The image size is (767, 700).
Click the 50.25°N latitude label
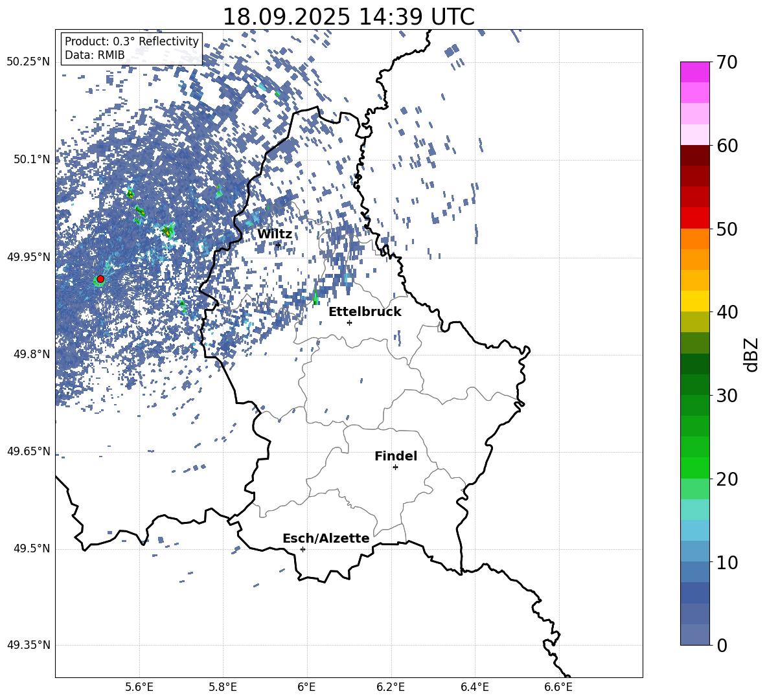29,62
